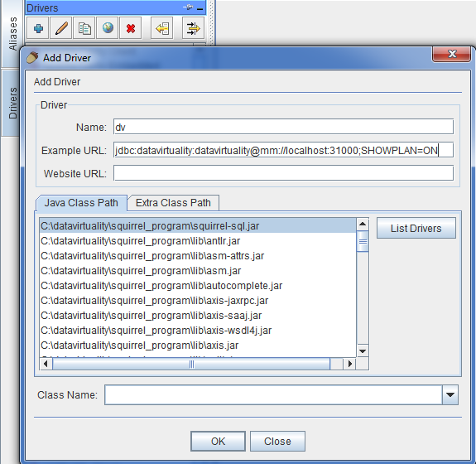Viewport: 476px width, 464px height.
Task: Click into the Website URL field
Action: click(x=284, y=173)
